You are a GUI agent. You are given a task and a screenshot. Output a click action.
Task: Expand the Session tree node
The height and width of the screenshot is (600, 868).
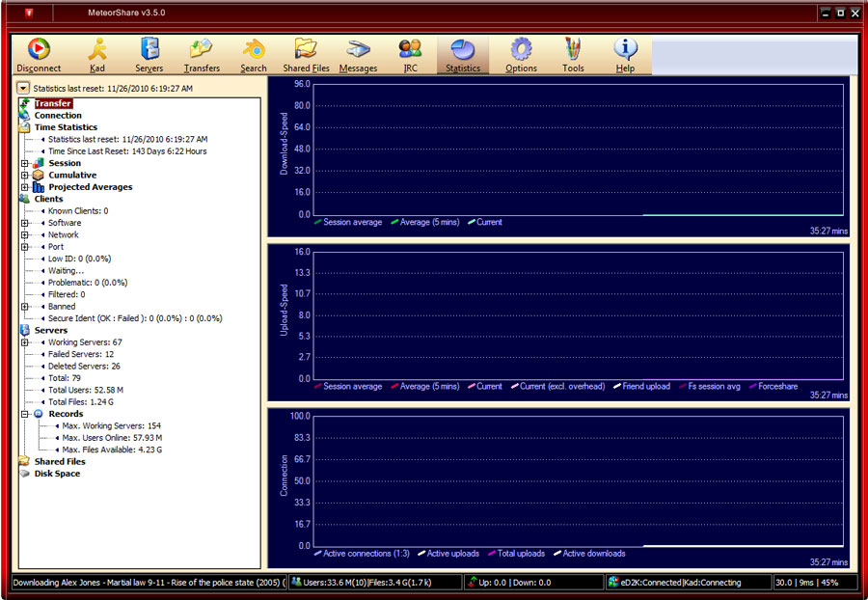click(x=25, y=163)
